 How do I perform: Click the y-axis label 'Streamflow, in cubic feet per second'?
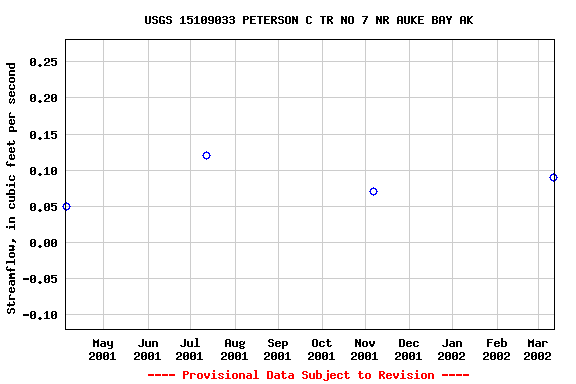[x=11, y=188]
